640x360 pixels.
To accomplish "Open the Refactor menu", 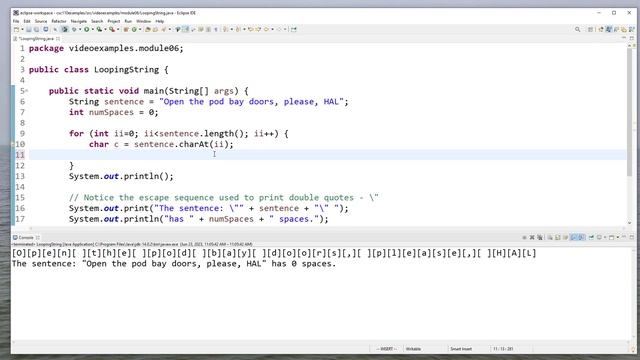I will pyautogui.click(x=59, y=21).
